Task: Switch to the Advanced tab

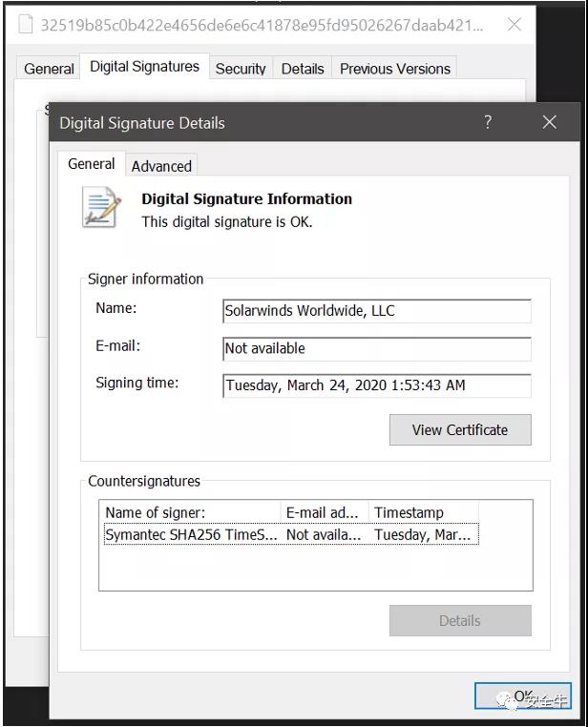Action: point(161,166)
